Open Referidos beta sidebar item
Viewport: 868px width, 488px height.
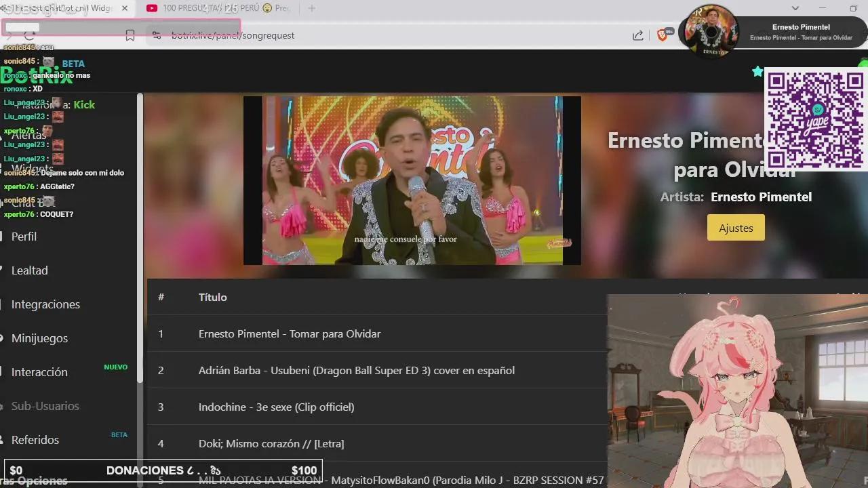pyautogui.click(x=35, y=440)
